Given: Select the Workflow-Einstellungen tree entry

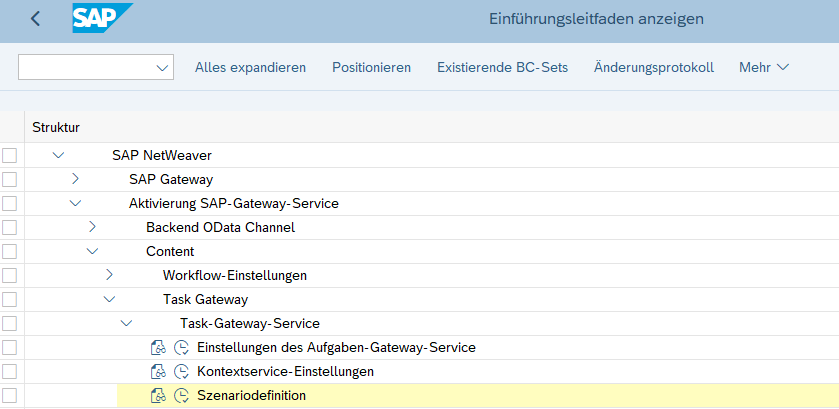Looking at the screenshot, I should [x=234, y=275].
